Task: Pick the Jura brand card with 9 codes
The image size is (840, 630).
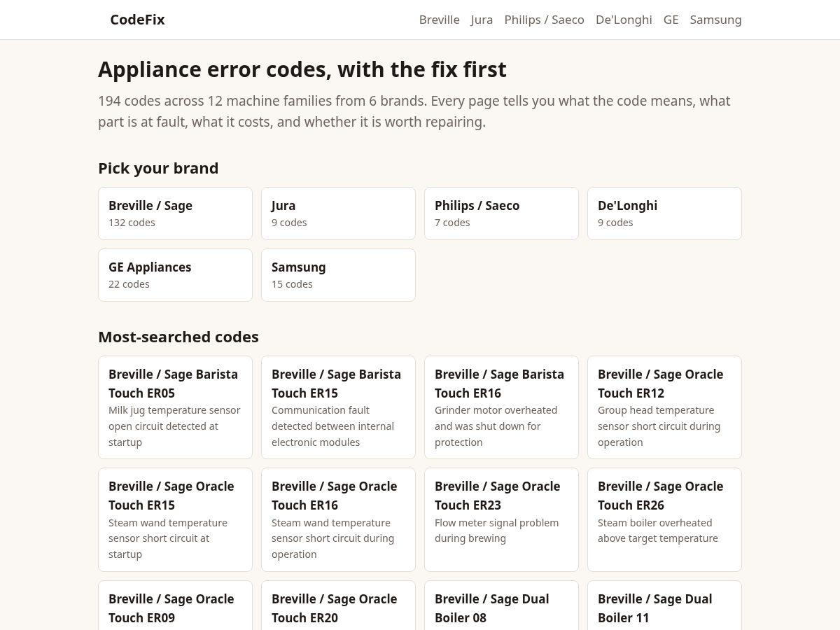Action: pyautogui.click(x=338, y=213)
